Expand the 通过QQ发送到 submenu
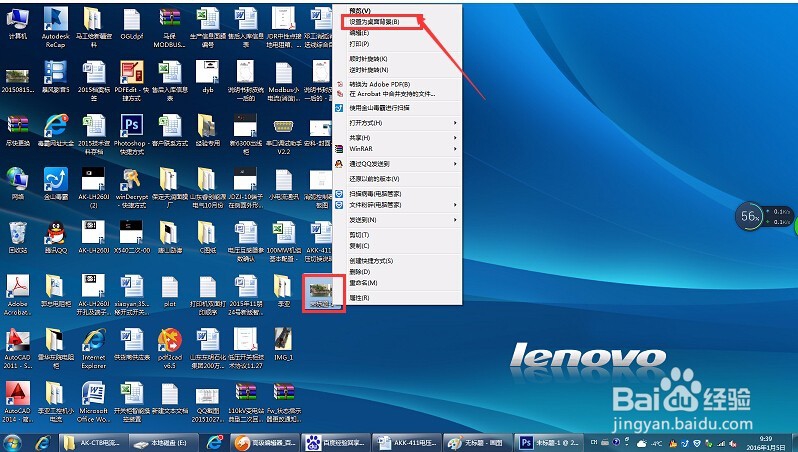Image resolution: width=798 pixels, height=452 pixels. 397,164
